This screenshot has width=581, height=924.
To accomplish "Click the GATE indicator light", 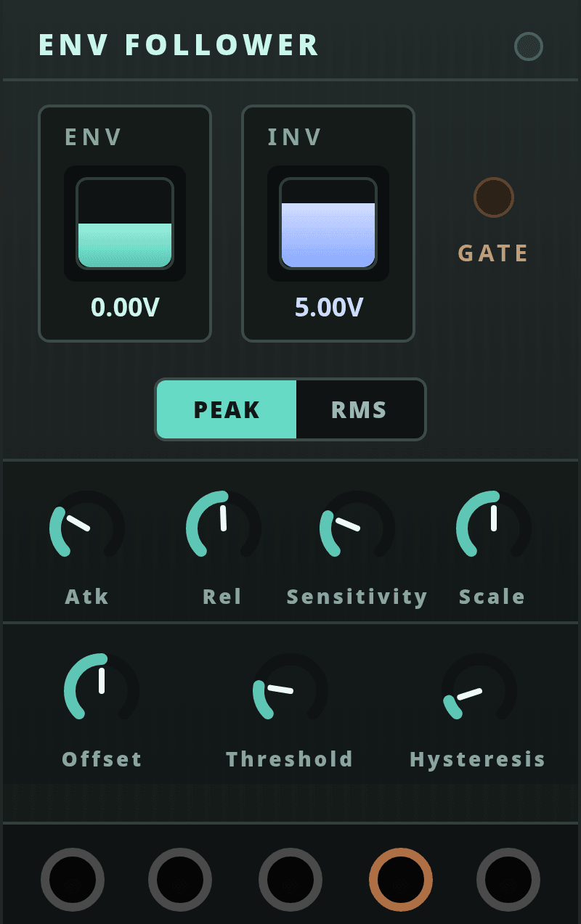I will [x=494, y=197].
